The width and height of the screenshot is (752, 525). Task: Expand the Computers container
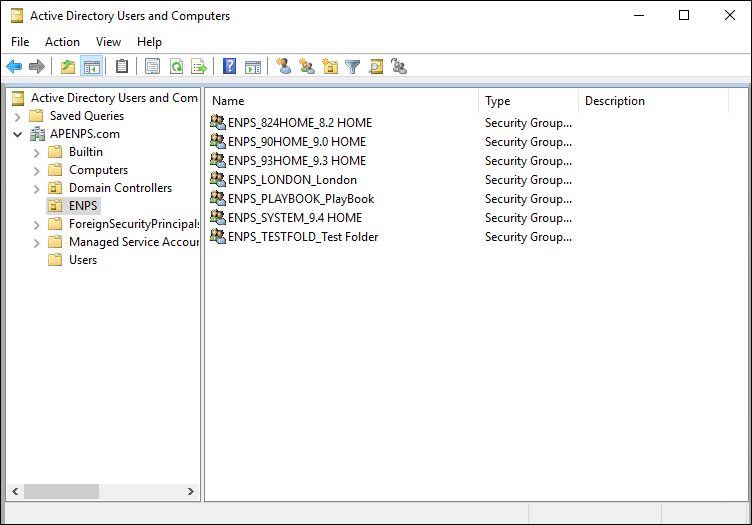(36, 171)
